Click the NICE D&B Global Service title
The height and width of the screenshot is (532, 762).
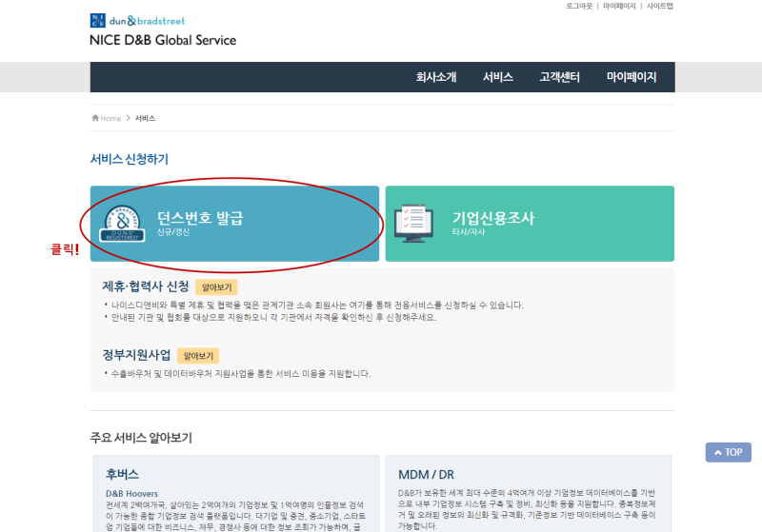[x=163, y=40]
